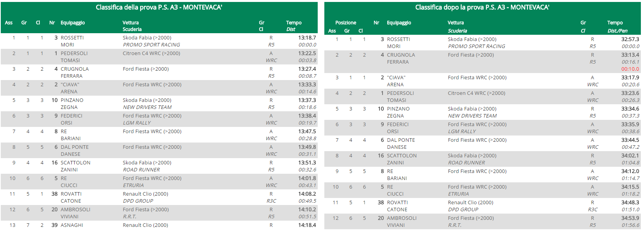Viewport: 644px width, 230px height.
Task: Click the 34:02.1 overall time
Action: pos(630,156)
